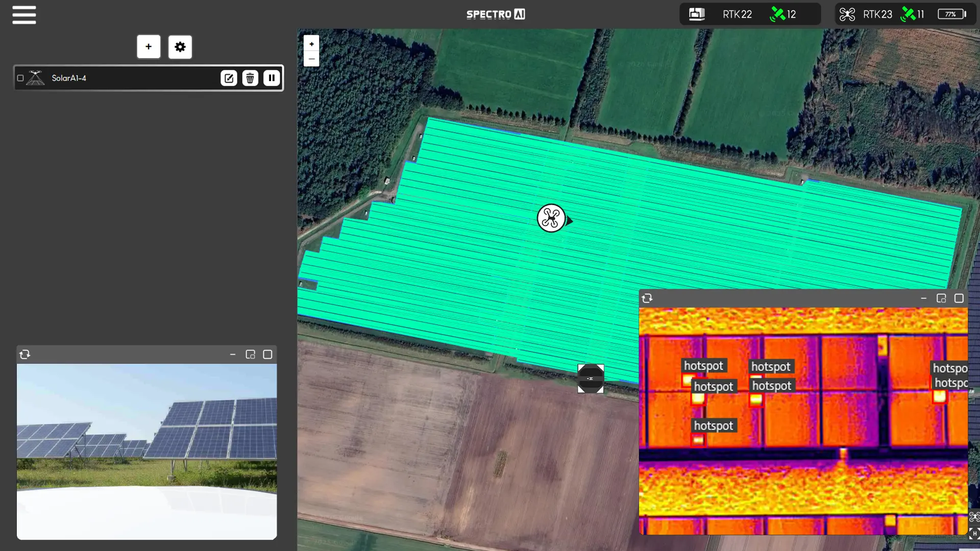Open the hamburger navigation menu

(x=23, y=15)
